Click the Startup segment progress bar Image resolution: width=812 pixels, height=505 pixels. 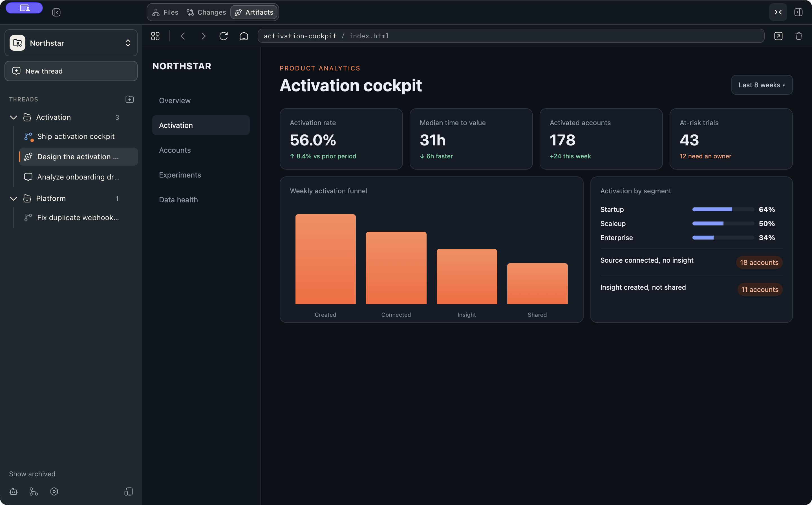tap(723, 209)
